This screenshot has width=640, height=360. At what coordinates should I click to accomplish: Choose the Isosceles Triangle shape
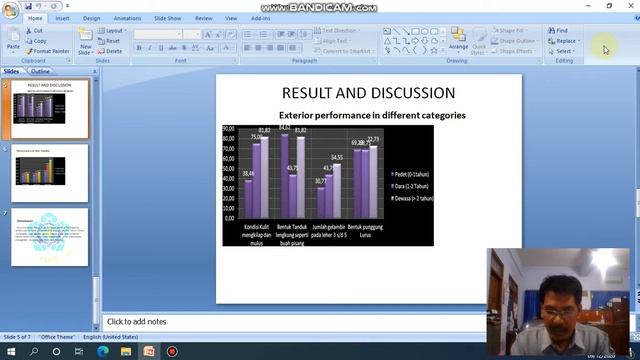(387, 41)
